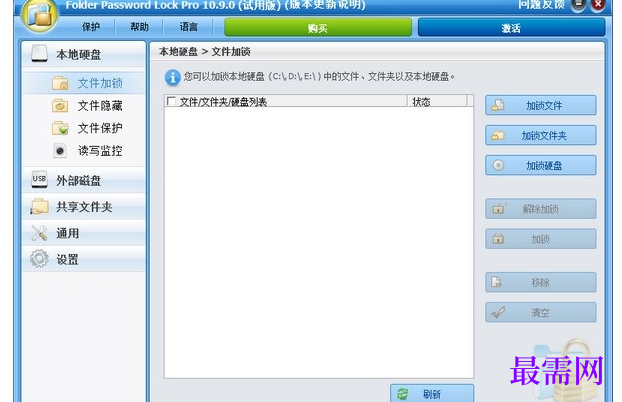Click the 设置 gear icon
Viewport: 622px width, 402px height.
coord(39,259)
